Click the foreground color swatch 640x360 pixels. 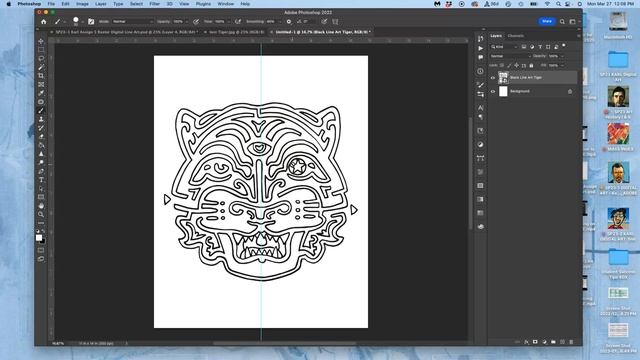click(x=39, y=238)
